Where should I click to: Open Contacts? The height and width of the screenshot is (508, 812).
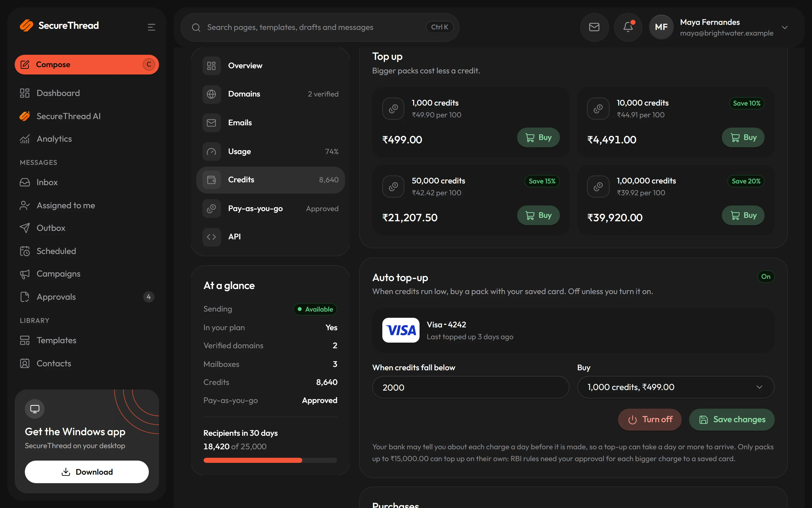(87, 363)
